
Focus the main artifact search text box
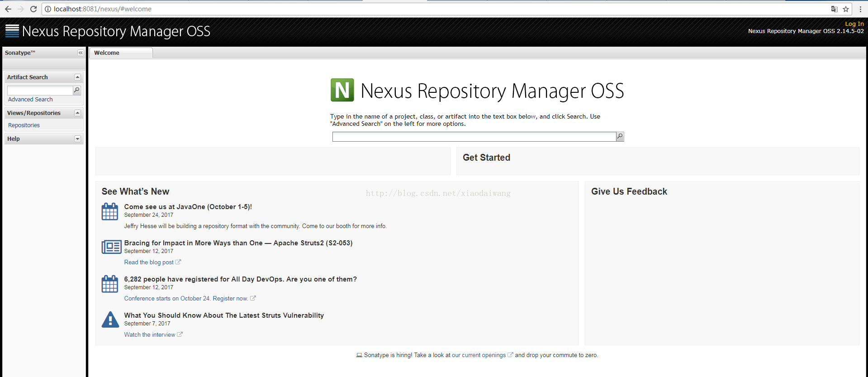pyautogui.click(x=474, y=137)
